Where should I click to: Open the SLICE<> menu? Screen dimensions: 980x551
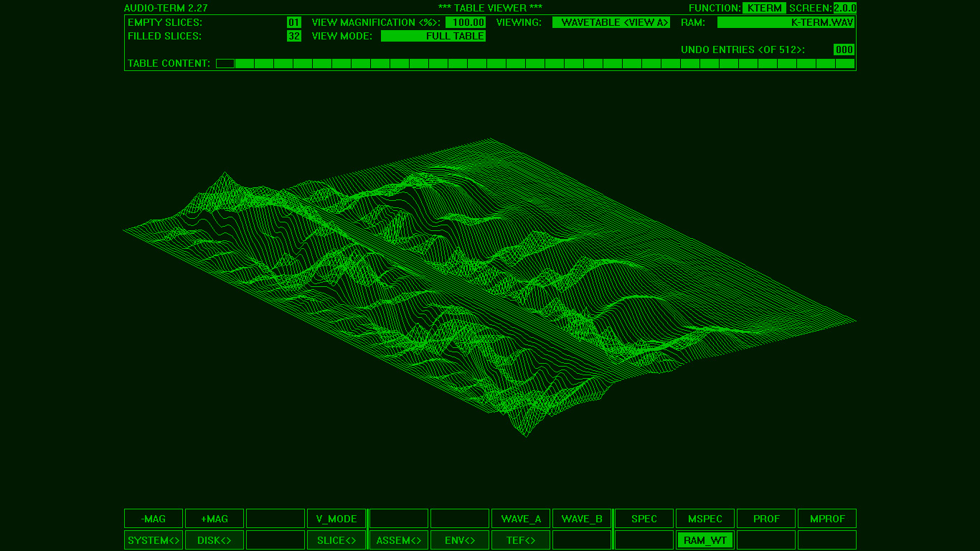tap(336, 540)
